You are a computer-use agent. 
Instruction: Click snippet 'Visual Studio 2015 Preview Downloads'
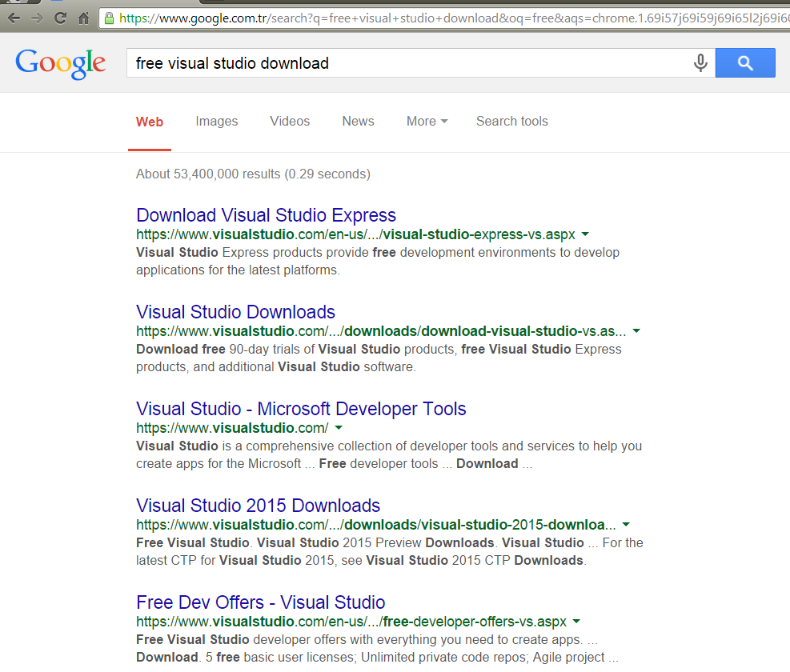pyautogui.click(x=375, y=542)
